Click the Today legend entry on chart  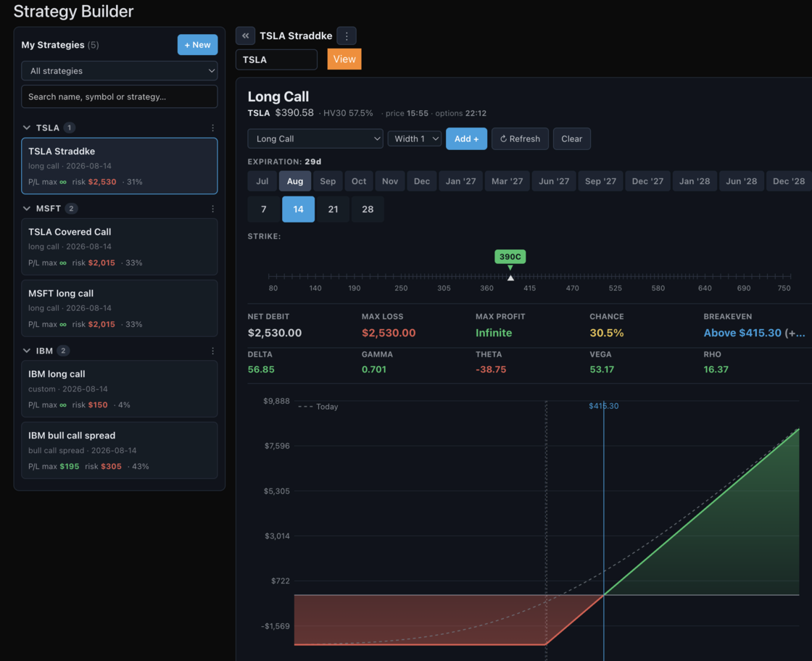pos(318,407)
